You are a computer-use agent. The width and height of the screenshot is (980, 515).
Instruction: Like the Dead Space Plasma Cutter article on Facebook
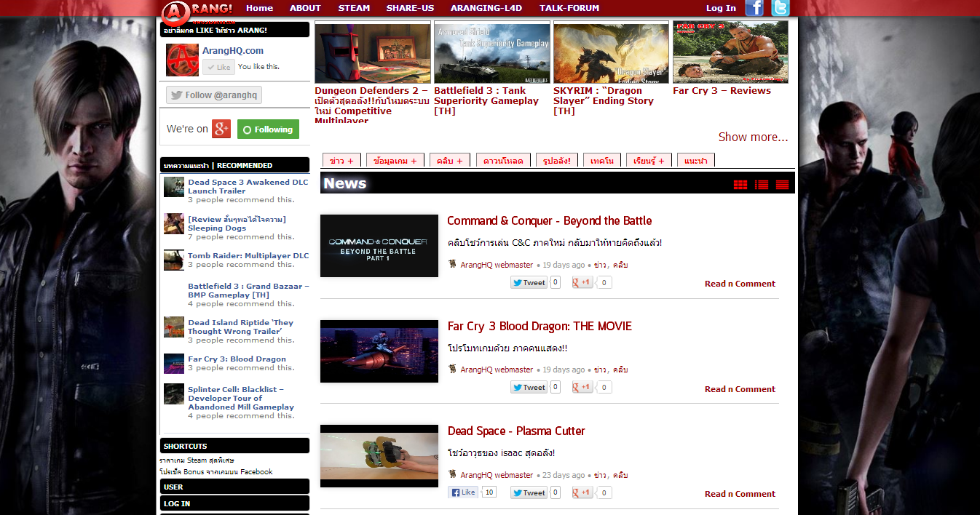464,492
